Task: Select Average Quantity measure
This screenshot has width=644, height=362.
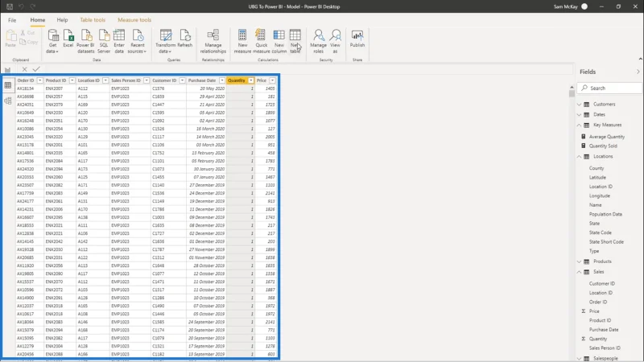Action: (607, 137)
